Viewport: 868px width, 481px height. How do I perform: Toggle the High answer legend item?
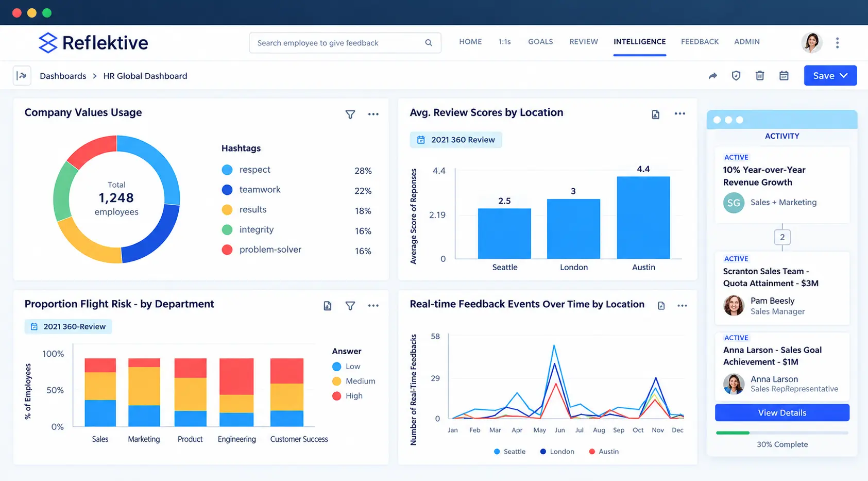point(348,396)
